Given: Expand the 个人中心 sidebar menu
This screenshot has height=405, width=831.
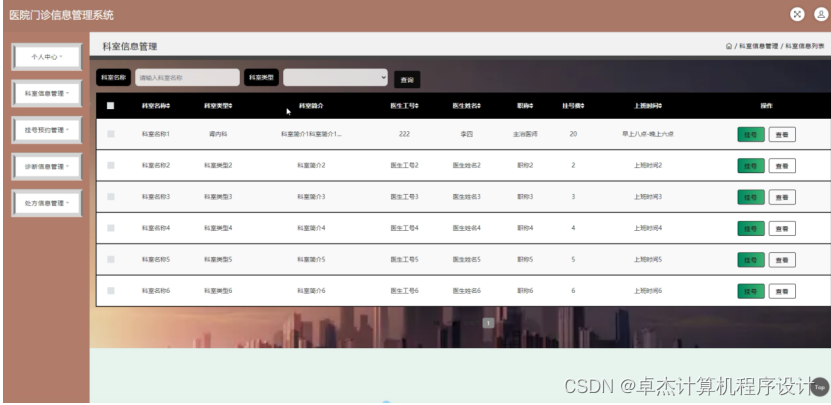Looking at the screenshot, I should 47,57.
